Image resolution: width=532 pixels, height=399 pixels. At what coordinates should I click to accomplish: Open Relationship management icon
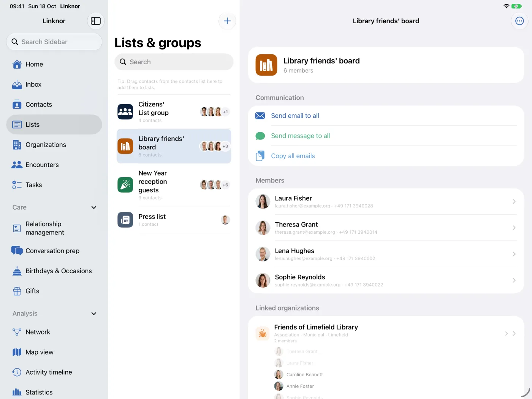click(17, 228)
